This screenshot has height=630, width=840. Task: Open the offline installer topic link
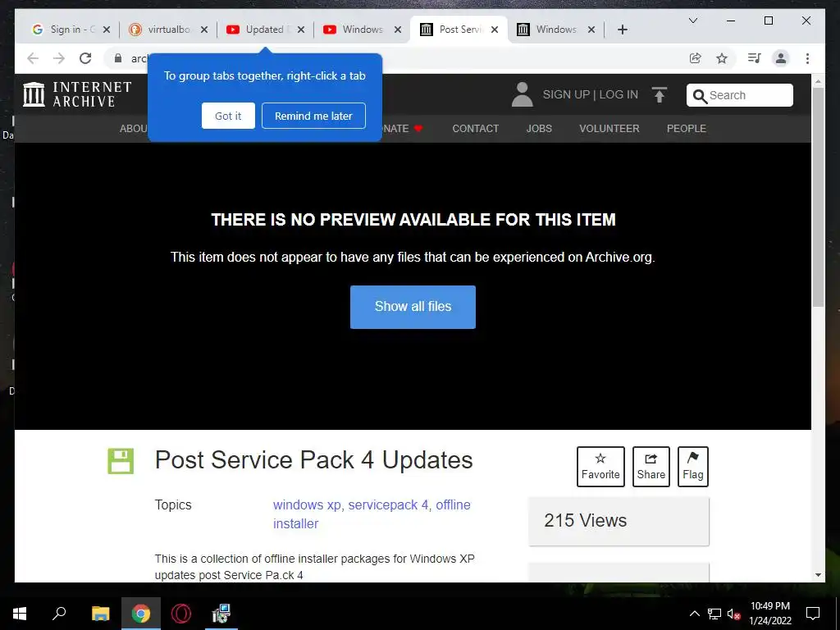(x=372, y=514)
